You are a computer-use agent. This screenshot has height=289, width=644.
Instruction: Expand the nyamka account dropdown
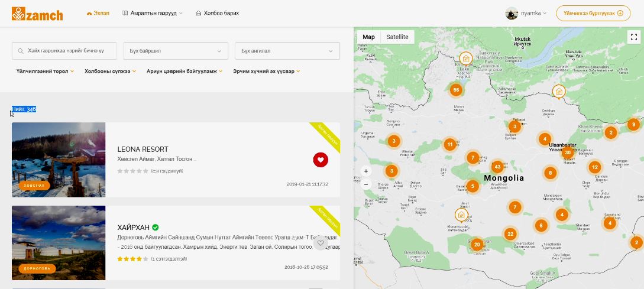coord(533,13)
